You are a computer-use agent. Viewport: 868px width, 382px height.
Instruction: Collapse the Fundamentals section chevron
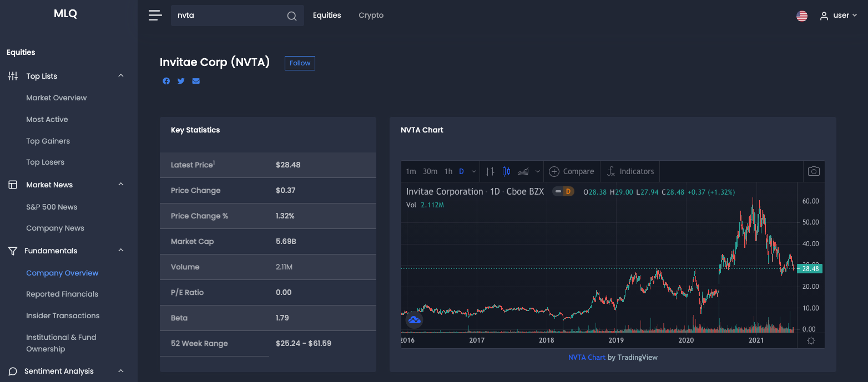tap(121, 250)
